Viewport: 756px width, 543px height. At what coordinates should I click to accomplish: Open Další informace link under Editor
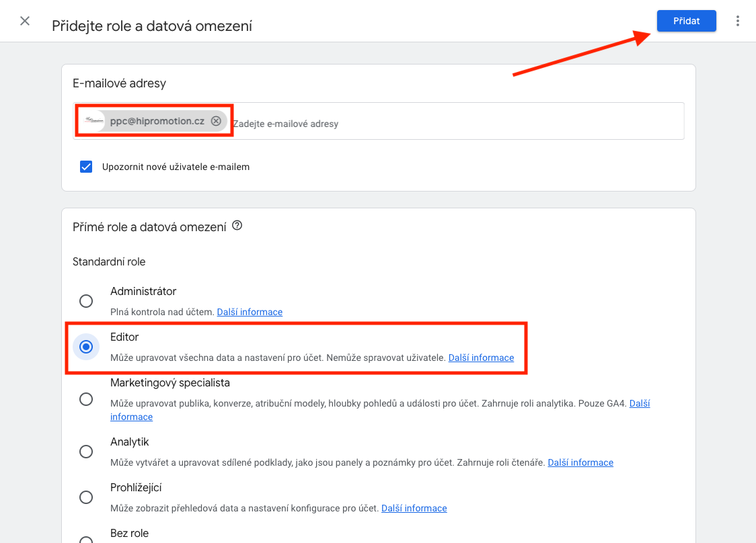(x=481, y=358)
